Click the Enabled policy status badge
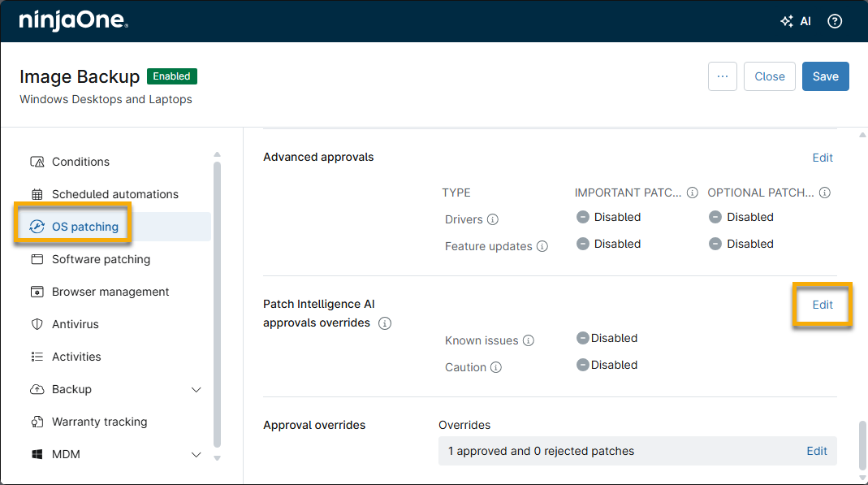This screenshot has width=868, height=485. (x=171, y=76)
